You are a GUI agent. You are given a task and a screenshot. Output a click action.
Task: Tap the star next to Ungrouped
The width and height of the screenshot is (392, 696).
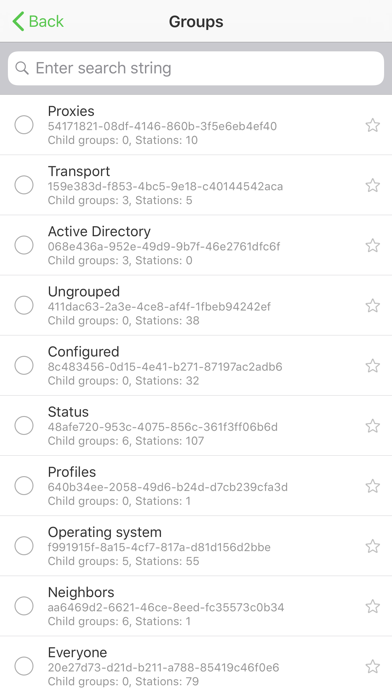click(x=372, y=305)
